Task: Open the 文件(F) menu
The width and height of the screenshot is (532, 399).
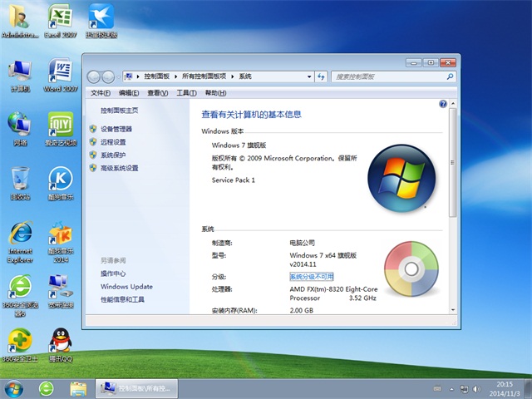Action: pos(100,93)
